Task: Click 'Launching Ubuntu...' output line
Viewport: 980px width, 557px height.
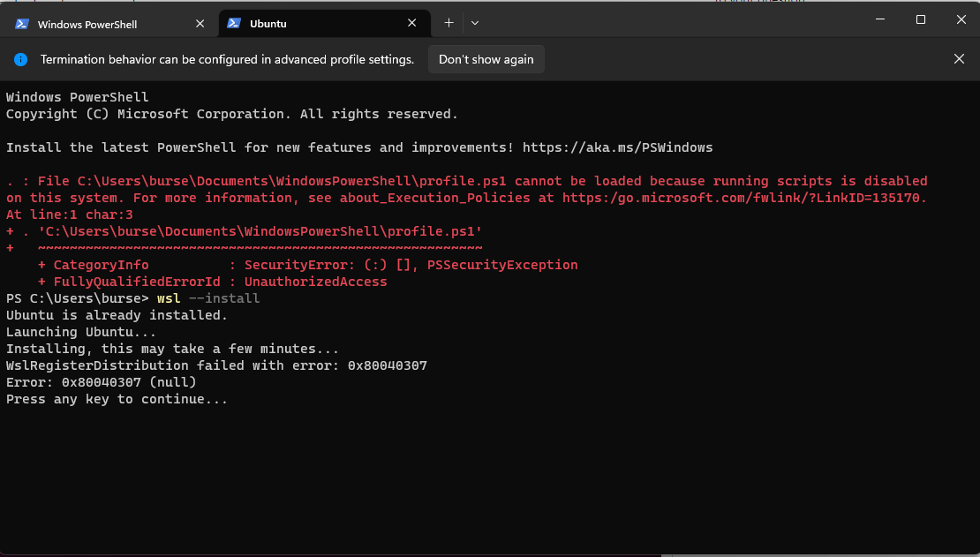Action: click(x=81, y=332)
